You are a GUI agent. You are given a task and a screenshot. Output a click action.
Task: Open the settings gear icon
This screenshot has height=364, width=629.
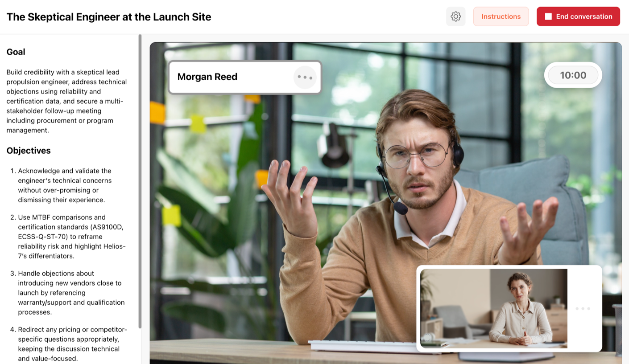[455, 16]
